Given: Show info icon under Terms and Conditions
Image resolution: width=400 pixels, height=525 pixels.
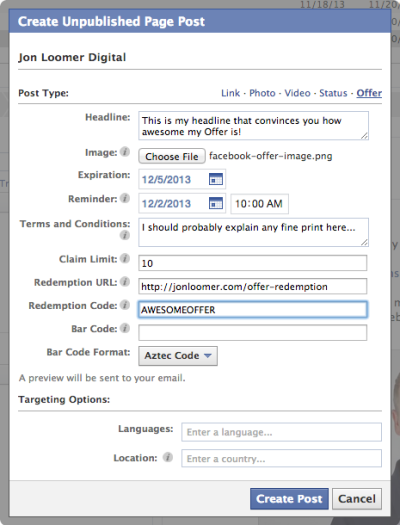Looking at the screenshot, I should [x=125, y=235].
